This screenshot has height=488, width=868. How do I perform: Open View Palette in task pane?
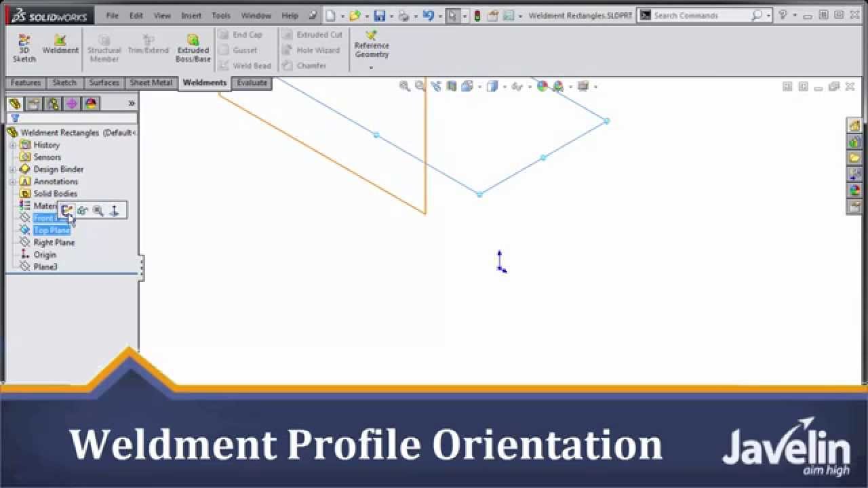click(x=854, y=175)
